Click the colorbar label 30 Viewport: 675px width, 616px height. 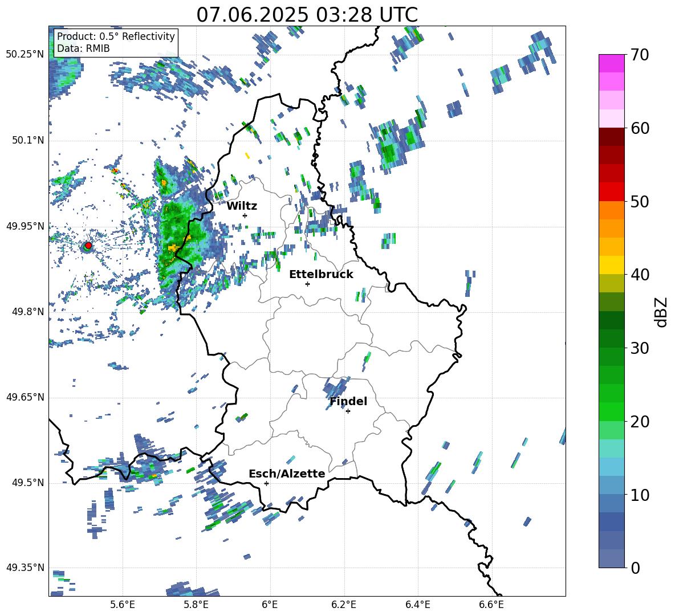[x=640, y=348]
